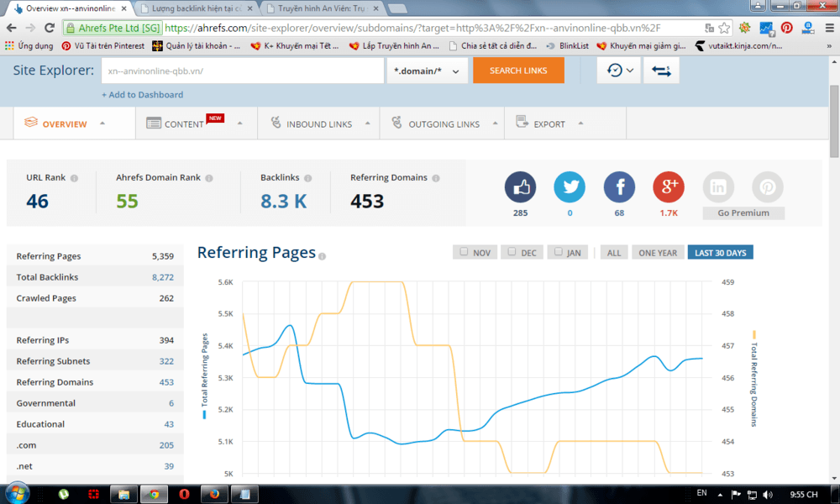
Task: Open the *.domain/* mode dropdown
Action: (x=427, y=71)
